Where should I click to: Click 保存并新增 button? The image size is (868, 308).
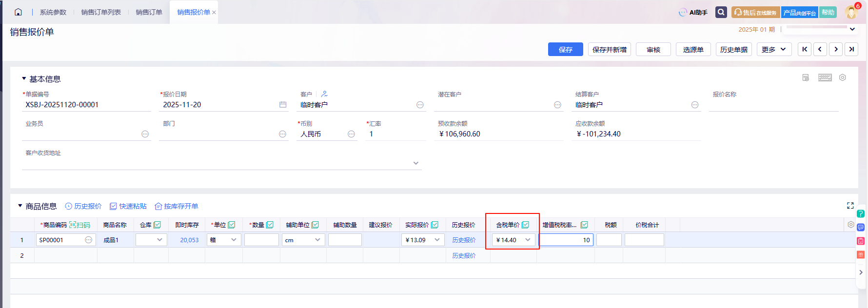pyautogui.click(x=610, y=49)
